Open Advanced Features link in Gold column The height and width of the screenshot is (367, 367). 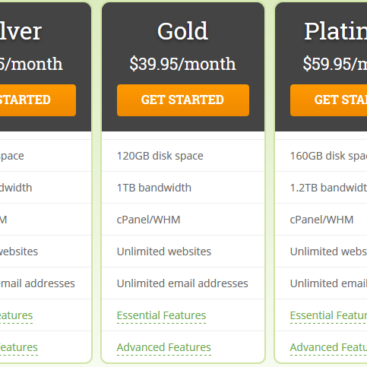(x=164, y=347)
